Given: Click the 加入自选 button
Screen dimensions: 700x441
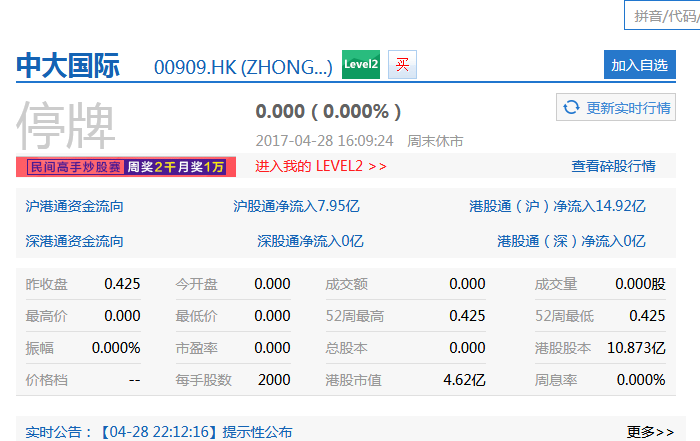Looking at the screenshot, I should click(640, 65).
